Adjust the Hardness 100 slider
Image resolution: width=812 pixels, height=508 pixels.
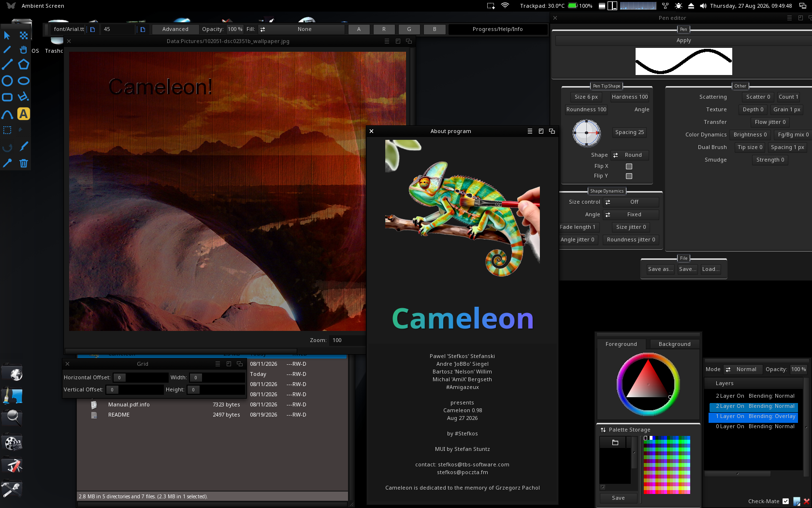pyautogui.click(x=630, y=97)
